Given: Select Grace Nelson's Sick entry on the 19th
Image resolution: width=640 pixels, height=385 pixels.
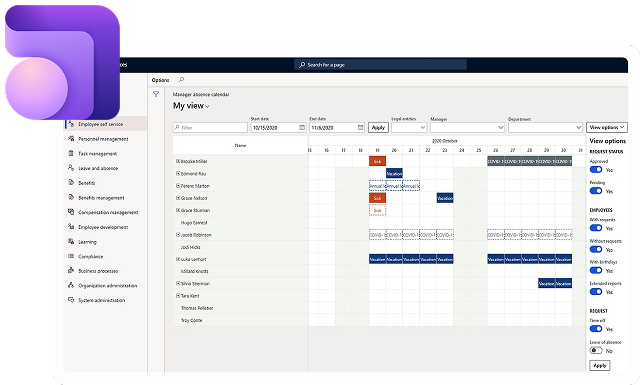Looking at the screenshot, I should pyautogui.click(x=378, y=198).
